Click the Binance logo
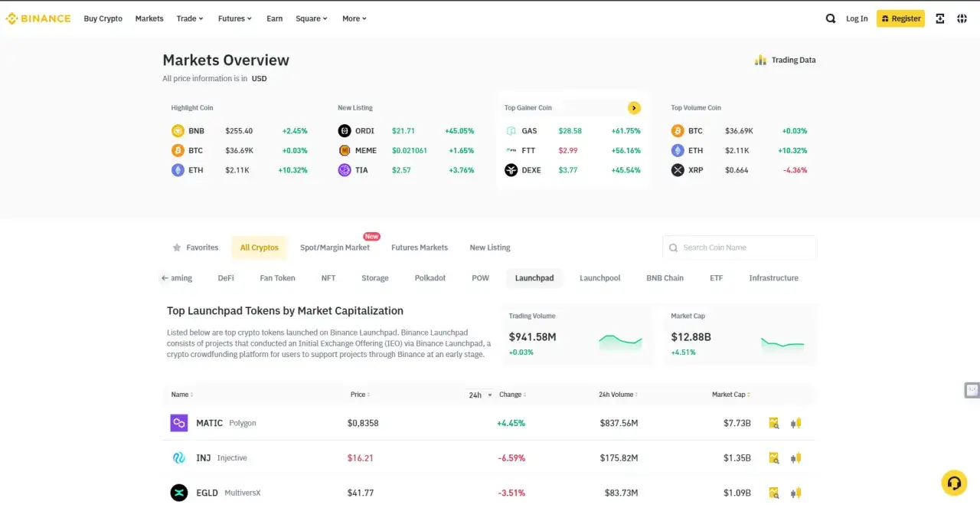The image size is (980, 508). click(38, 18)
